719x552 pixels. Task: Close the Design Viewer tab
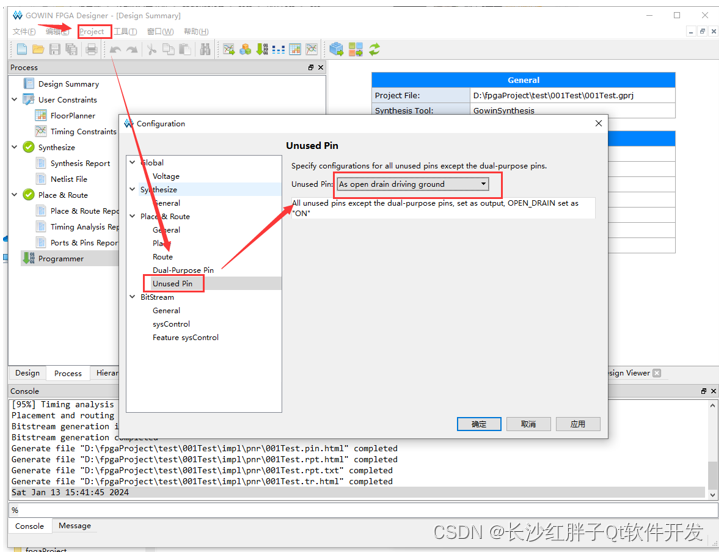(x=657, y=373)
